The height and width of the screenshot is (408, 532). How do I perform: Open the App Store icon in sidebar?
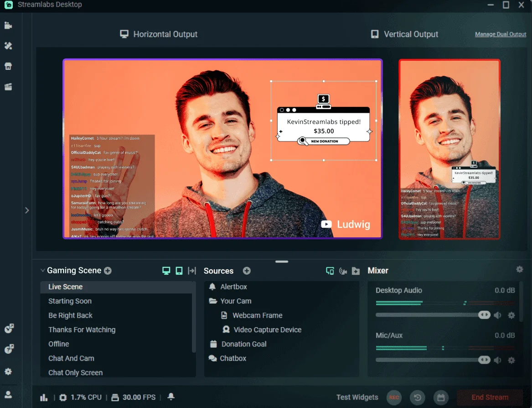coord(8,67)
